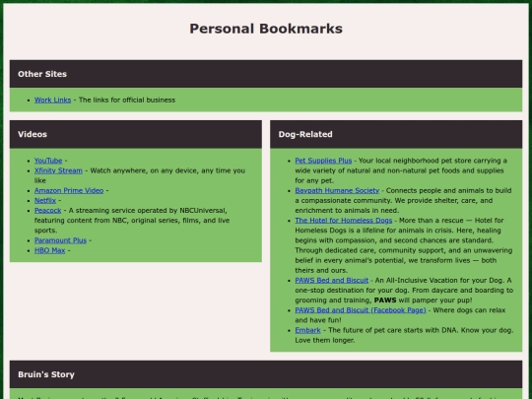
Task: Click 'featuring content from NBC' description line
Action: 132,221
